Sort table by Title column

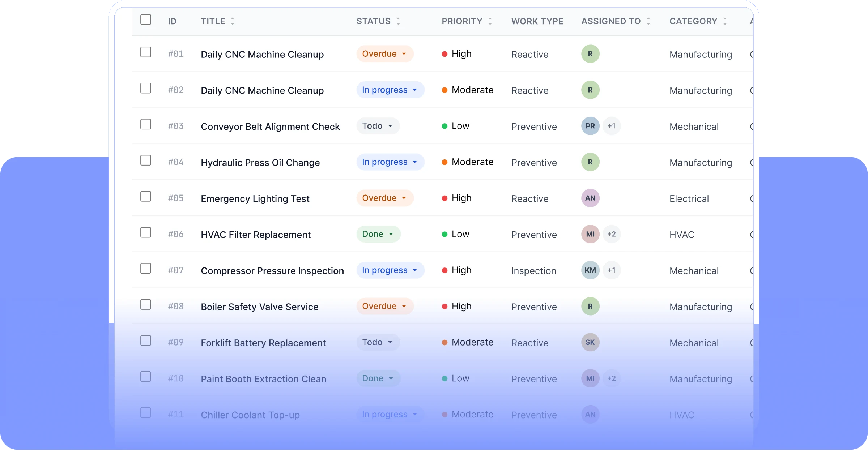click(x=233, y=21)
